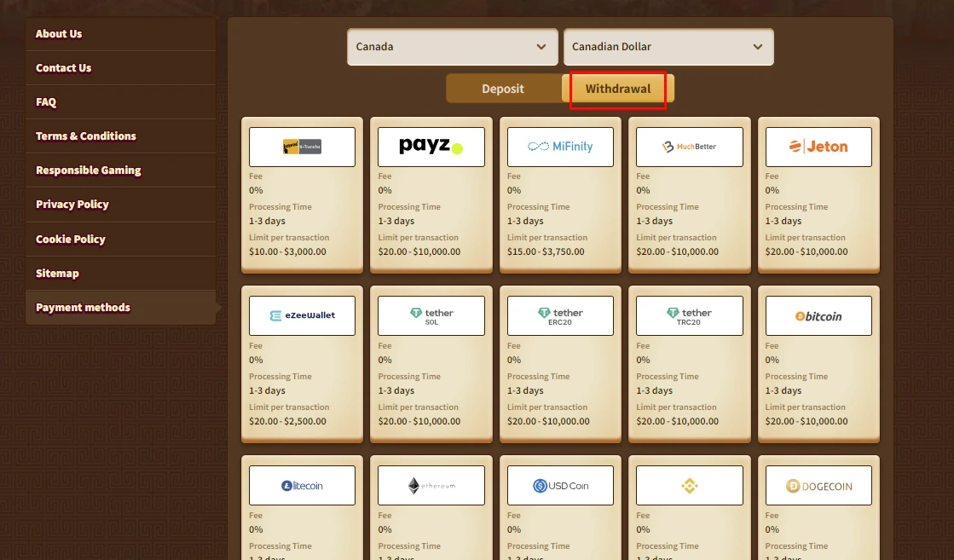Select the Interac e-Transfer payment logo

[x=302, y=147]
